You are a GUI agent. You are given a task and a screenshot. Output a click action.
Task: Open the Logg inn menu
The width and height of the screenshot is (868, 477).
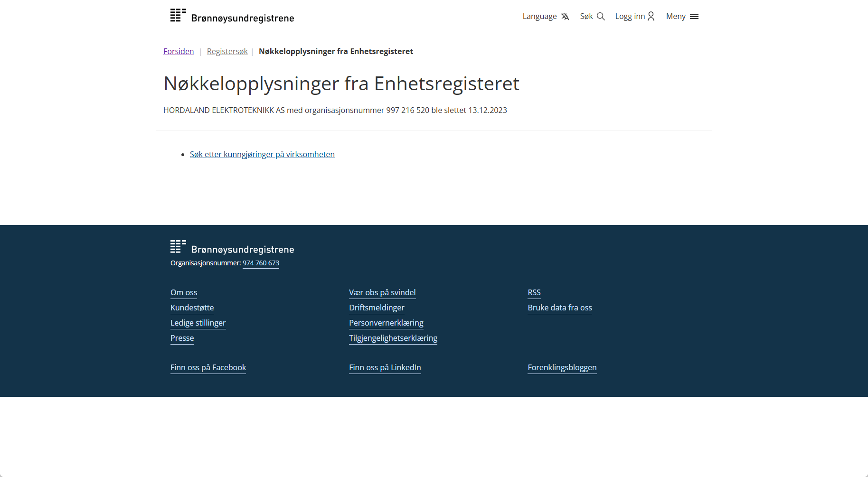click(x=635, y=17)
